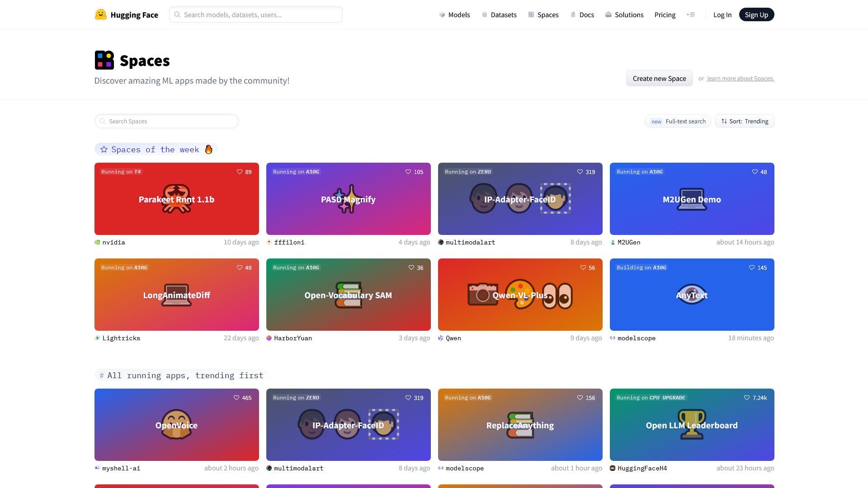Click 'Hugging Face' brand text
Viewport: 868px width, 488px height.
pos(134,15)
